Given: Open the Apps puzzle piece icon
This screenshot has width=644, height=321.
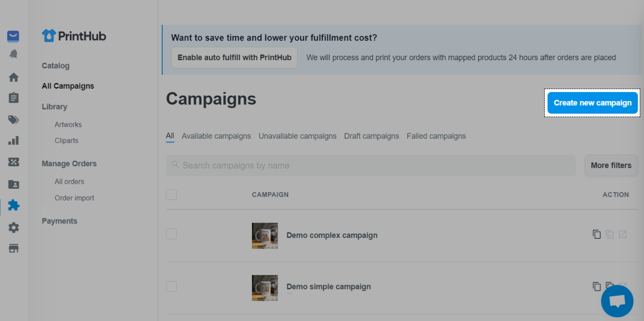Looking at the screenshot, I should click(x=14, y=205).
